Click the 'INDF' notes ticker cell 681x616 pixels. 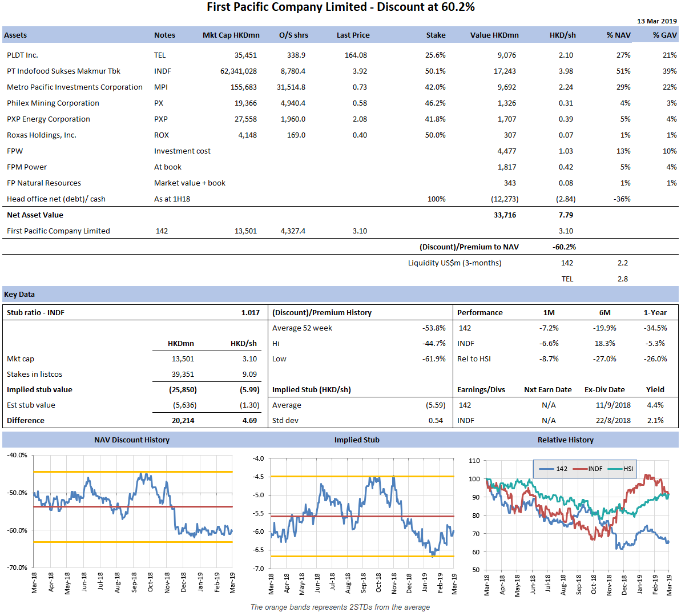coord(163,71)
